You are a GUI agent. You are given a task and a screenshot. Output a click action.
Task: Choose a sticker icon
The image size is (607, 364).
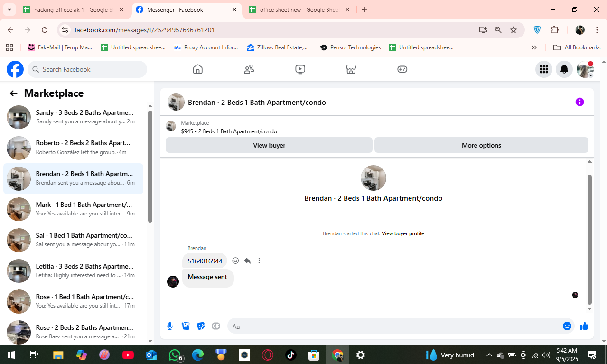pos(201,326)
